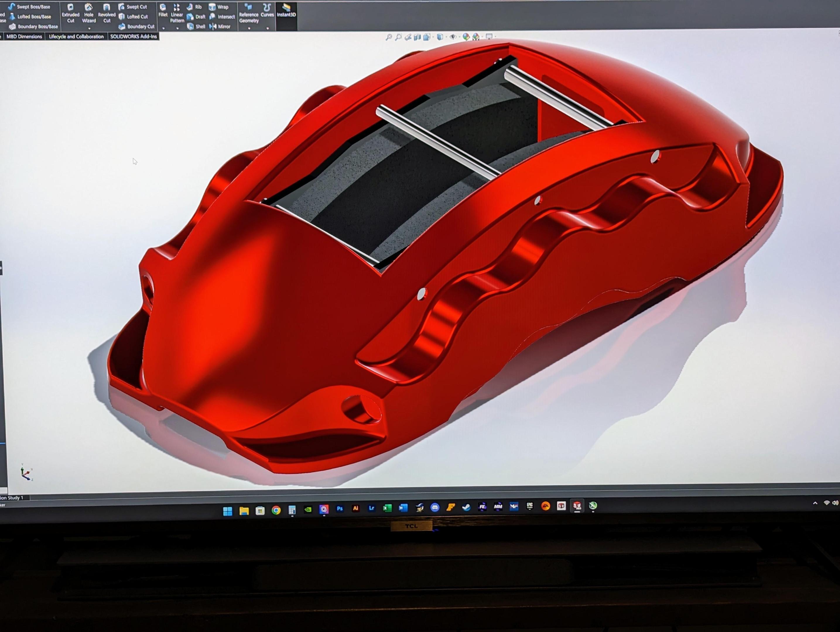Expand the Curves dropdown arrow
840x632 pixels.
point(268,28)
